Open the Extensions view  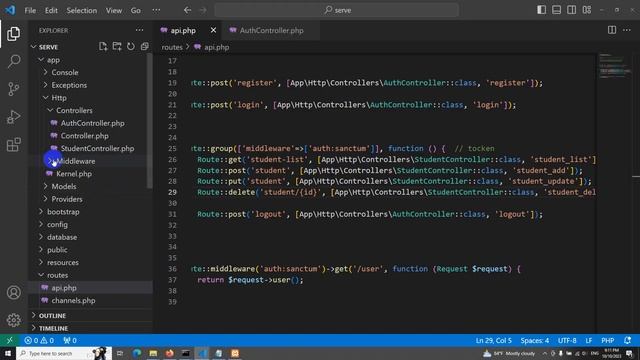(13, 144)
